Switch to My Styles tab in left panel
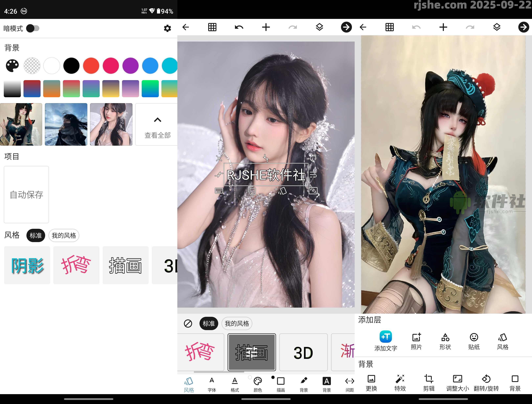Screen dimensions: 532x404 point(64,235)
